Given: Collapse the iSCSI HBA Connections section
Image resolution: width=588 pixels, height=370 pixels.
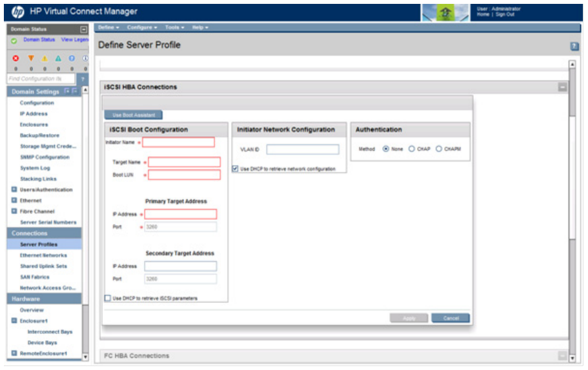Looking at the screenshot, I should click(x=562, y=87).
